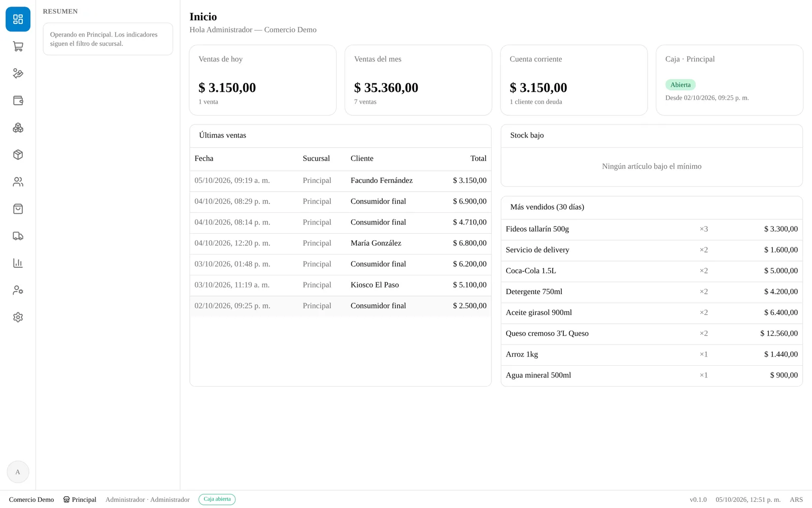Click Detergente 750ml in top sellers
Image resolution: width=812 pixels, height=508 pixels.
pos(652,292)
